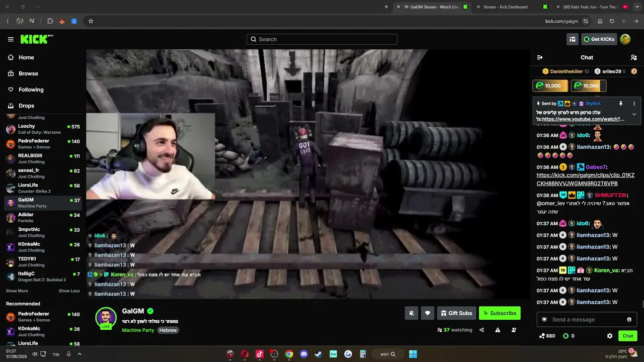The image size is (644, 362).
Task: Click the green Subscribe button
Action: tap(500, 313)
